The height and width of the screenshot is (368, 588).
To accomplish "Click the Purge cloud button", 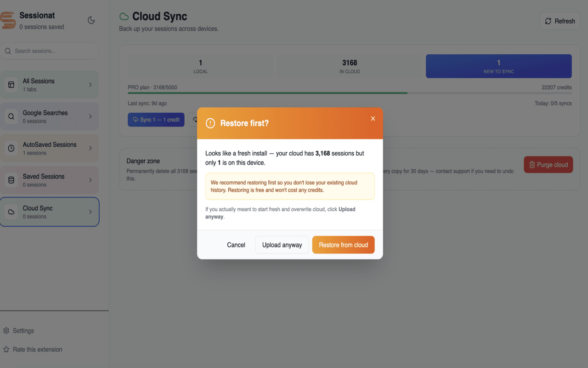I will tap(548, 165).
